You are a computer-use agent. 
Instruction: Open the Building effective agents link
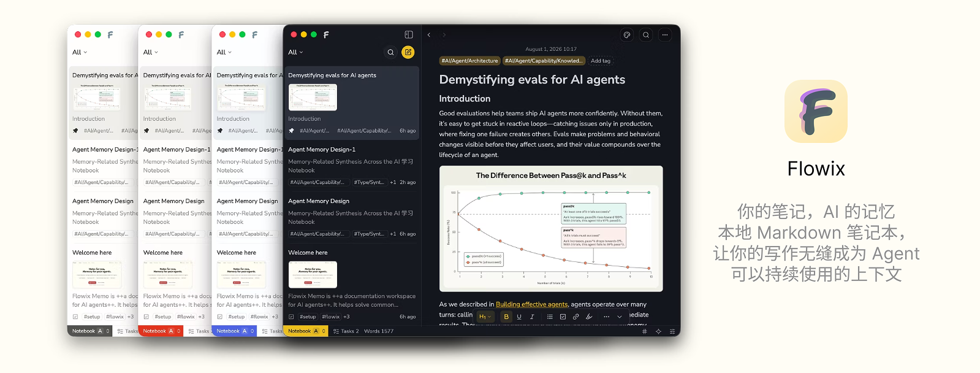531,304
